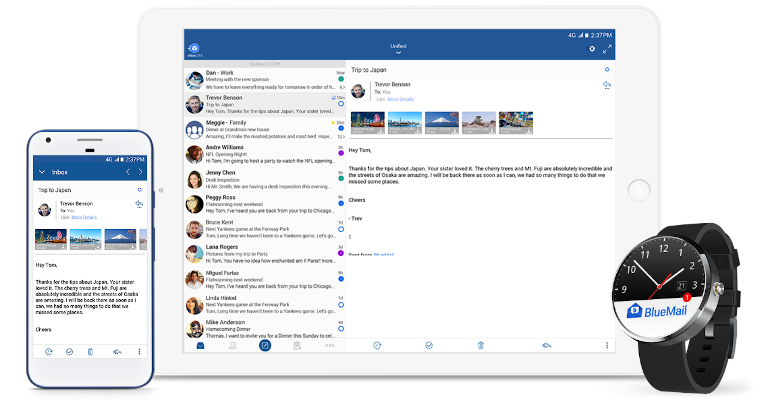This screenshot has width=768, height=400.
Task: Tap the snooze clock icon in tablet email toolbar
Action: pos(377,346)
